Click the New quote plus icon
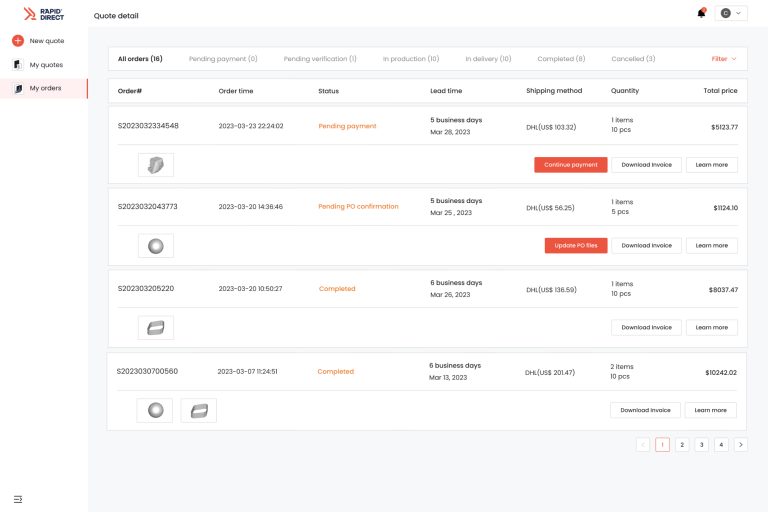Screen dimensions: 768x512 (x=18, y=41)
